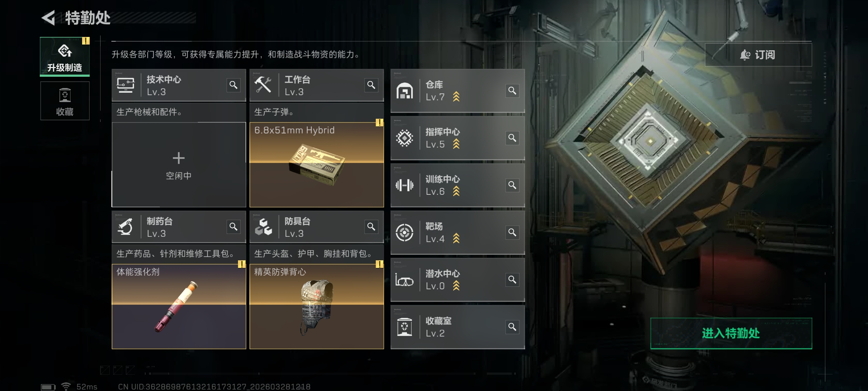This screenshot has width=868, height=391.
Task: Open the 体能强化剂 production item
Action: (x=179, y=307)
